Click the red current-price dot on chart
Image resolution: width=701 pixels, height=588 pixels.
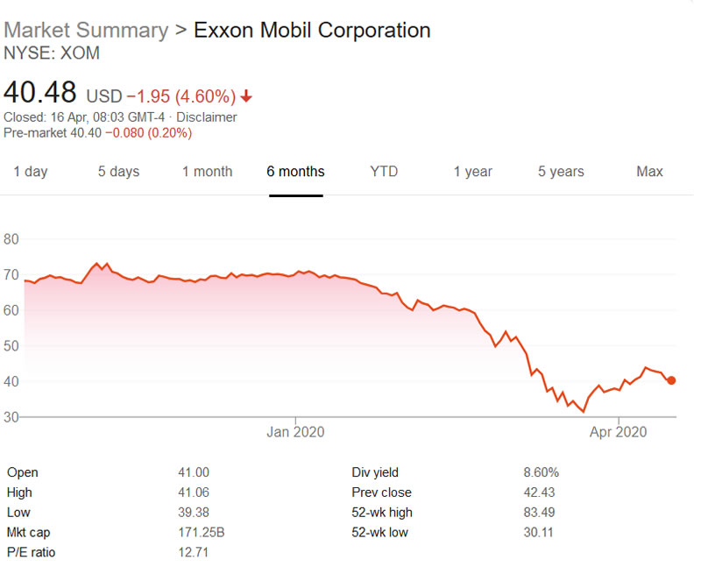pyautogui.click(x=671, y=380)
